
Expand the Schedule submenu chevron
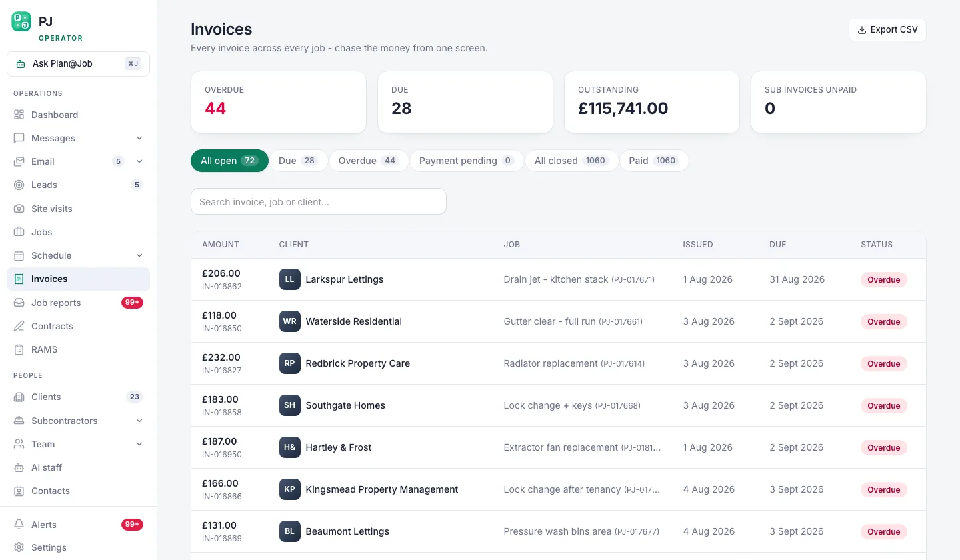point(139,255)
